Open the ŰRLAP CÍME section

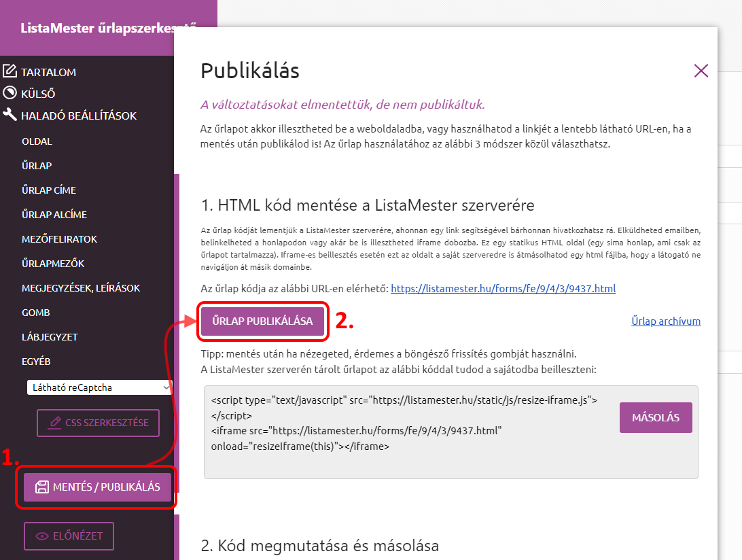click(49, 190)
